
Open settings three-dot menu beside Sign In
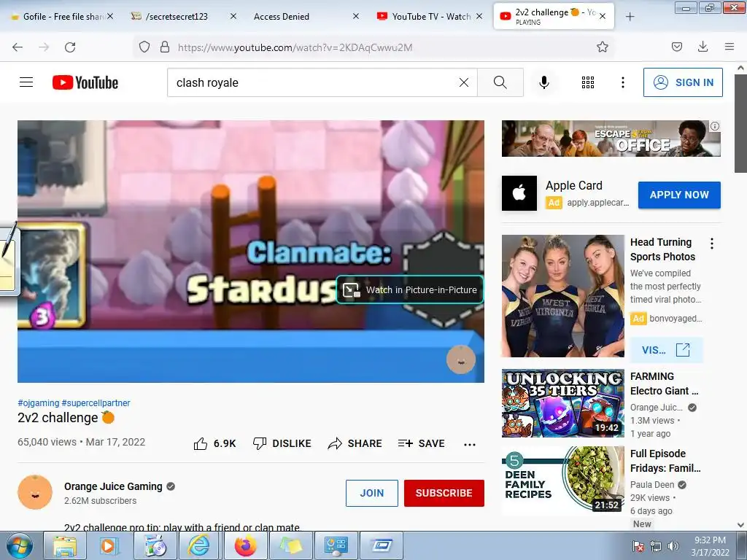tap(623, 82)
